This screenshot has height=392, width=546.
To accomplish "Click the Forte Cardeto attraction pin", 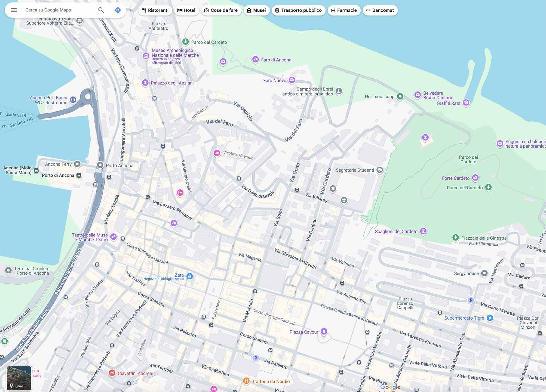I will pyautogui.click(x=475, y=178).
